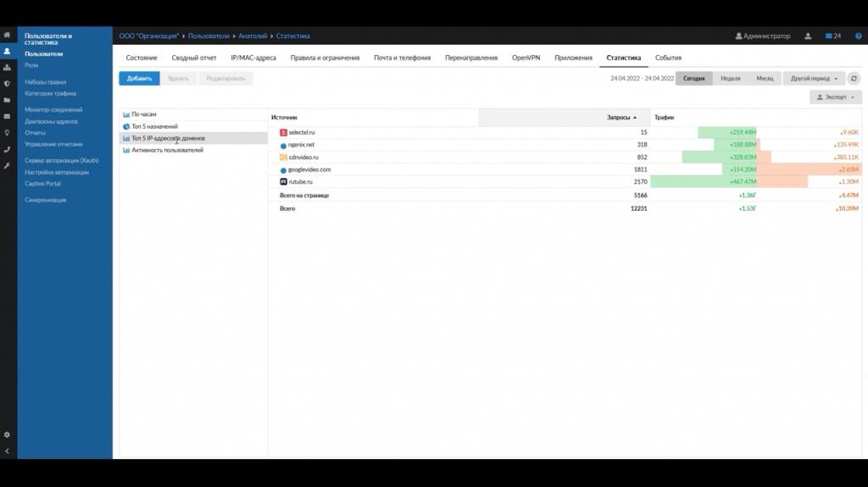This screenshot has width=868, height=487.
Task: Select the По часам report
Action: pos(193,114)
